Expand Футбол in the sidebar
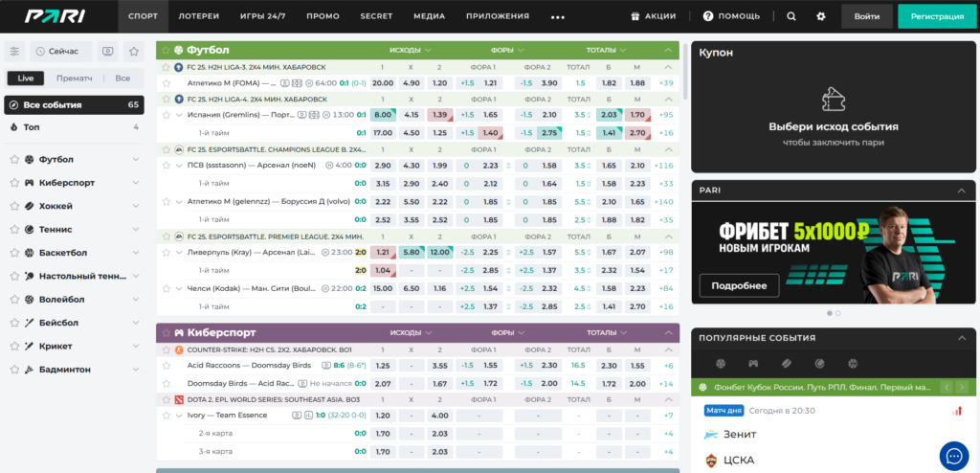The width and height of the screenshot is (980, 473). pyautogui.click(x=136, y=160)
